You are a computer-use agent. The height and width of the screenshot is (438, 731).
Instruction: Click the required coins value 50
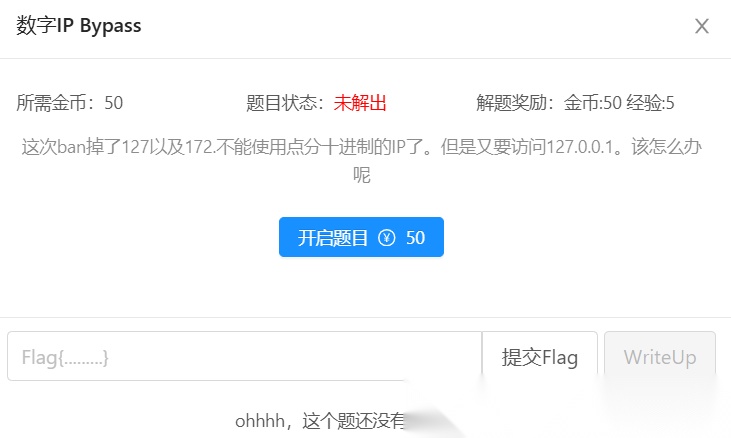click(x=113, y=103)
